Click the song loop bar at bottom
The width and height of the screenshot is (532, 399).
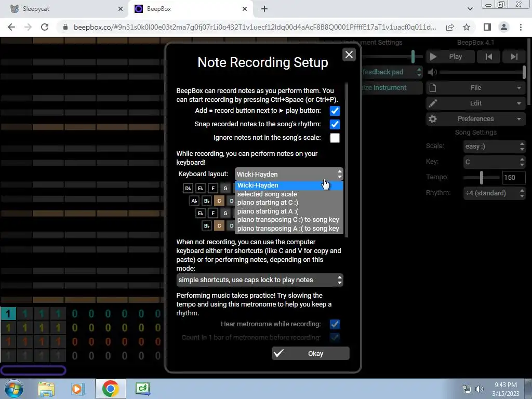[33, 370]
